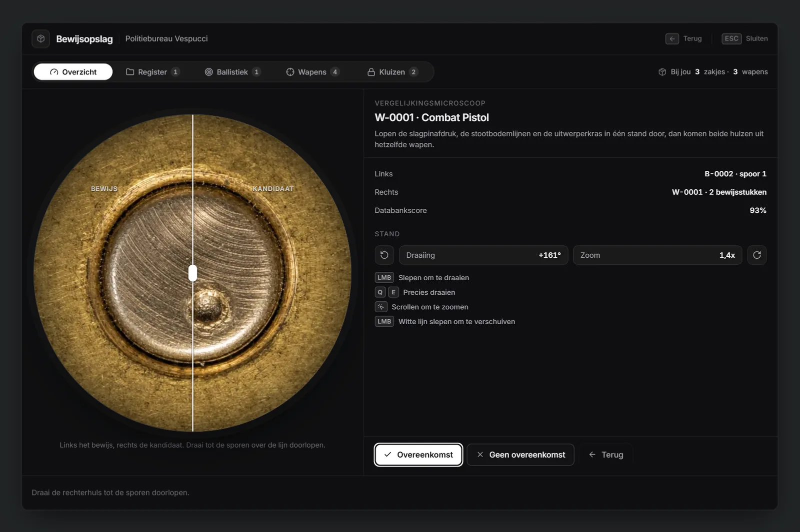
Task: Click the Zoom value field
Action: point(657,255)
